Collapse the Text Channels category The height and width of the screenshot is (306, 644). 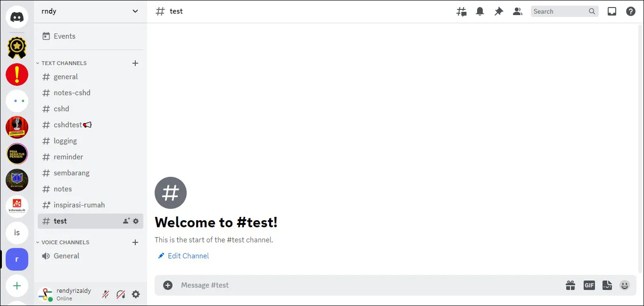point(38,63)
